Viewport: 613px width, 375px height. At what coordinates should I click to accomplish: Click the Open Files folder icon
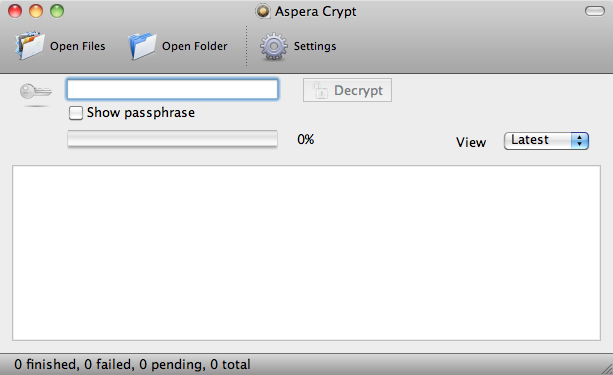(29, 46)
